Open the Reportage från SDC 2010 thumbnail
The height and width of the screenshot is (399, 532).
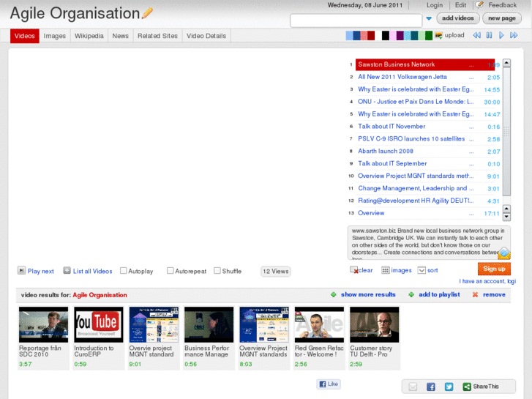click(43, 324)
